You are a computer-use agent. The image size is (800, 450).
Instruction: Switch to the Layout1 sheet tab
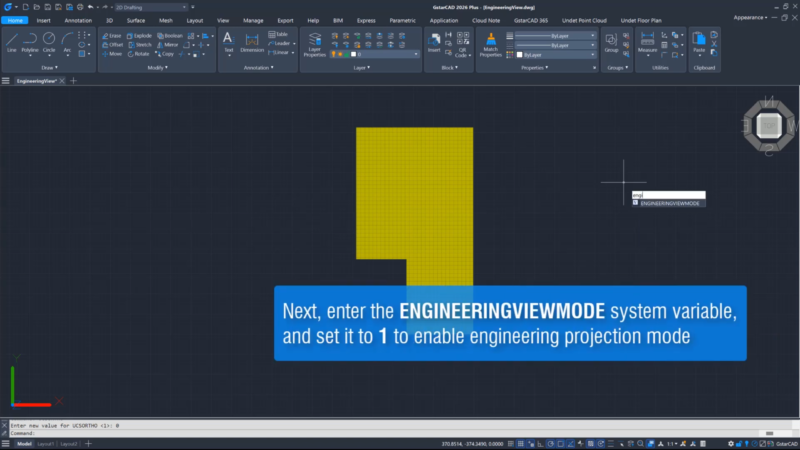42,443
